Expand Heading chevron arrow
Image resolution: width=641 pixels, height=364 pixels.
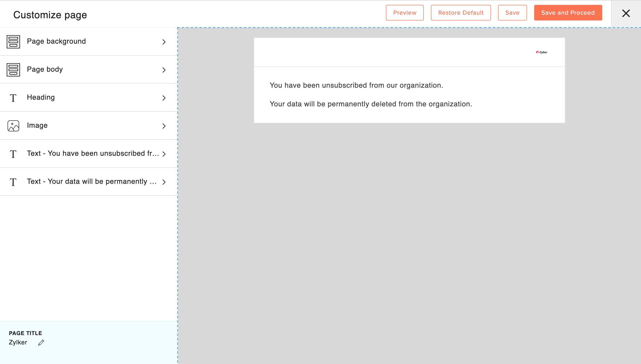[164, 98]
